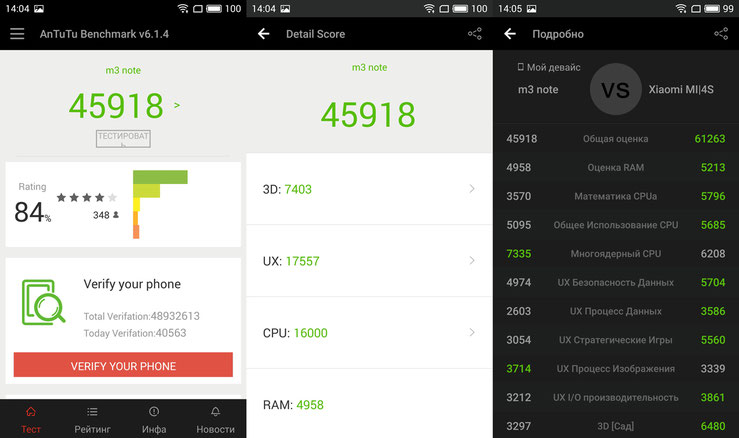Tap back arrow on Detail Score screen
The height and width of the screenshot is (438, 739).
(x=263, y=34)
